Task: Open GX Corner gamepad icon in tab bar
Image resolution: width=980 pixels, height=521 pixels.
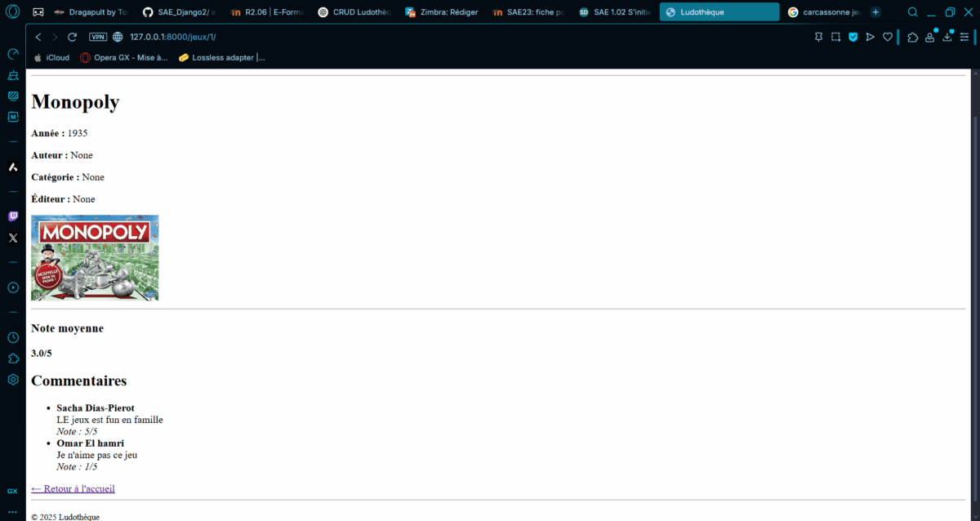Action: pyautogui.click(x=38, y=12)
